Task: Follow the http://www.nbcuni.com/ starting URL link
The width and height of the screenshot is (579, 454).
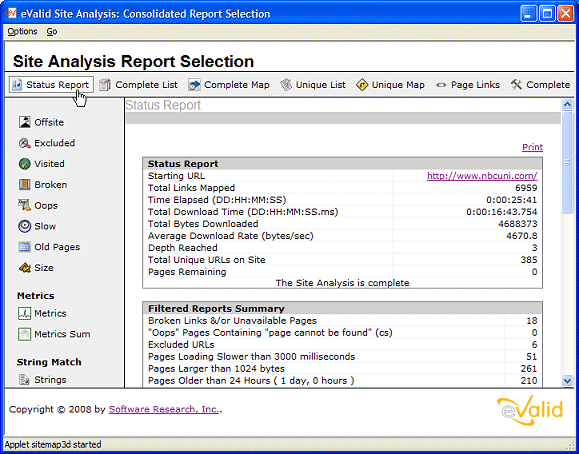Action: [x=482, y=176]
